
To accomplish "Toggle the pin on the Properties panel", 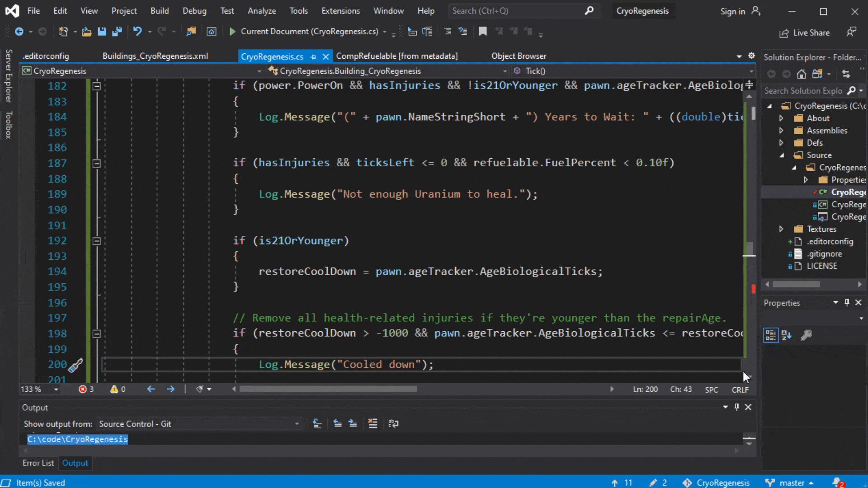I will point(847,303).
